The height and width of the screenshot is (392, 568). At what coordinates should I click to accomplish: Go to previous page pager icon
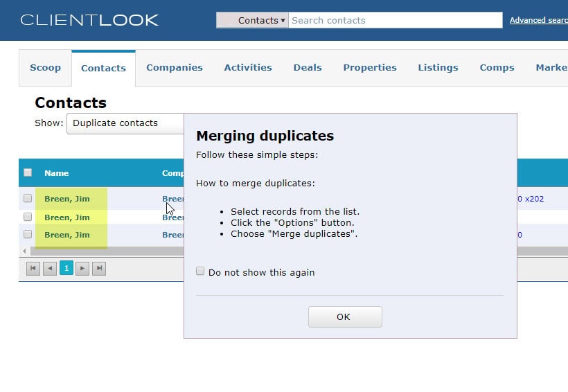point(50,269)
